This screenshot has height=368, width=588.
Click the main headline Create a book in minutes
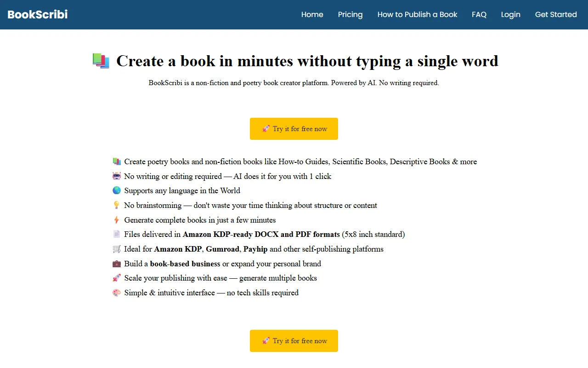click(307, 61)
